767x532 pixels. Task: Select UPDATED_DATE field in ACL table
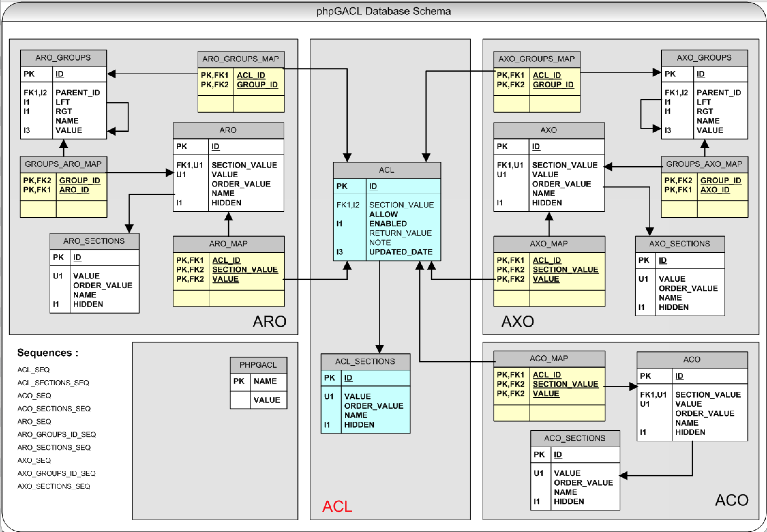[400, 252]
